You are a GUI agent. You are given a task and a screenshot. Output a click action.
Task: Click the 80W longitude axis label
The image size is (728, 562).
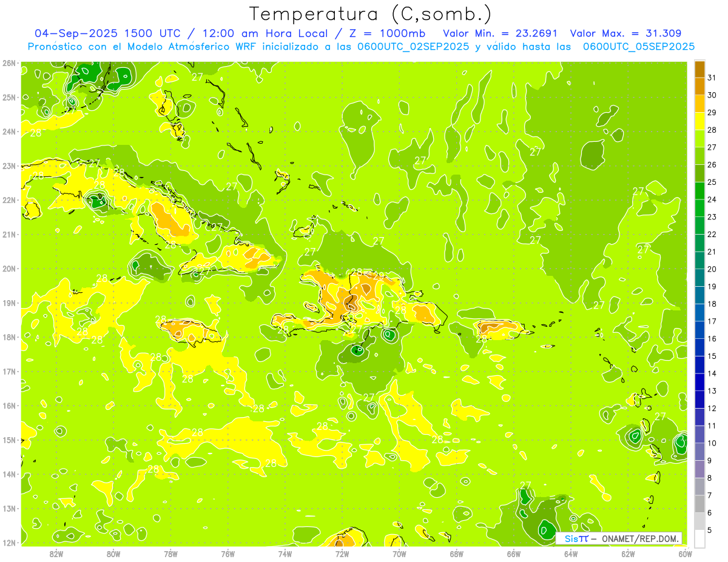pos(113,554)
